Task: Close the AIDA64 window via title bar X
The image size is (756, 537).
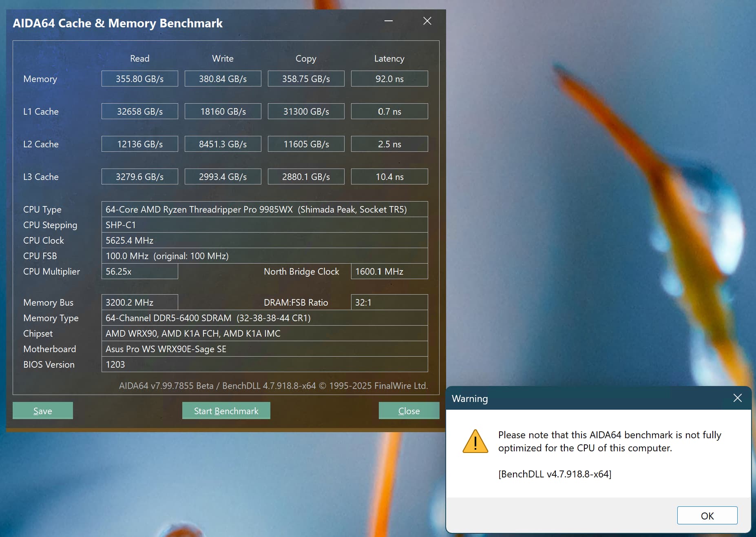Action: (x=427, y=21)
